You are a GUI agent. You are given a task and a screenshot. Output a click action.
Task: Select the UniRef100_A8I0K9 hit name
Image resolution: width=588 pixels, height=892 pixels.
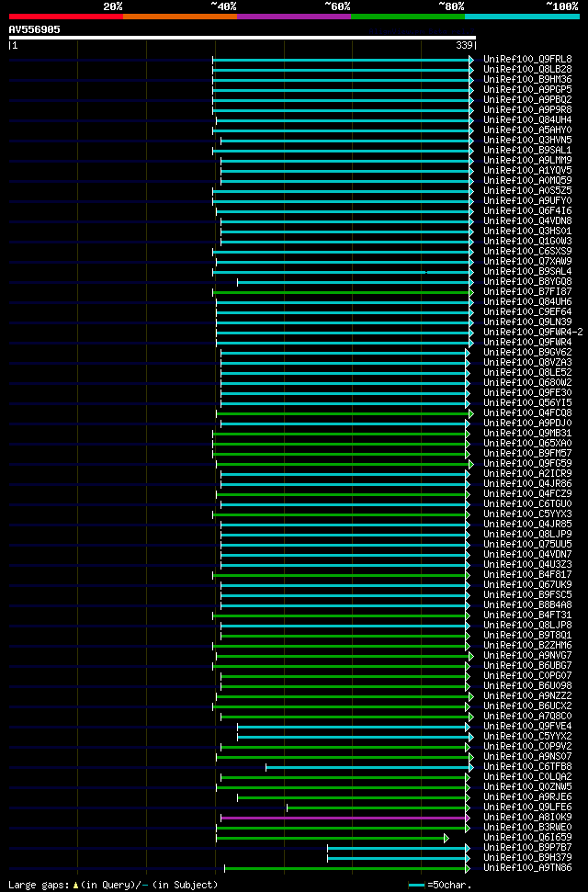(527, 817)
